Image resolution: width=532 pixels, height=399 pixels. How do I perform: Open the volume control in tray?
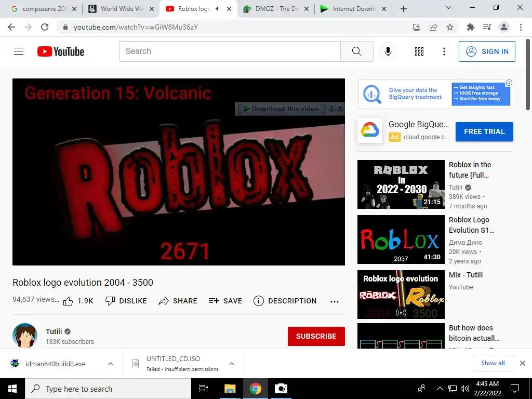pyautogui.click(x=465, y=389)
